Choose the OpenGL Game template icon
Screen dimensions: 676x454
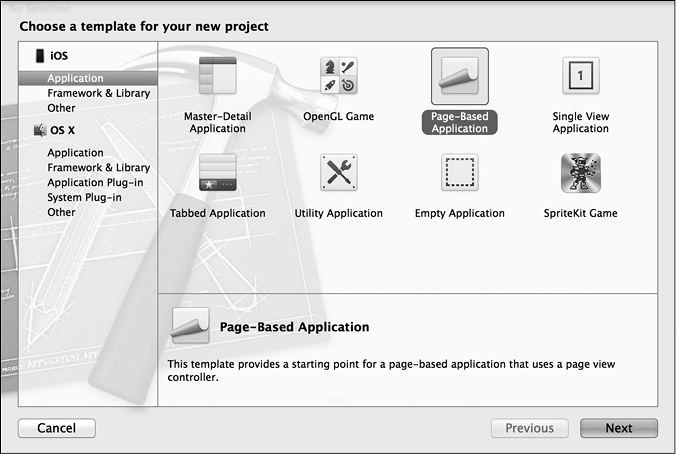coord(338,76)
